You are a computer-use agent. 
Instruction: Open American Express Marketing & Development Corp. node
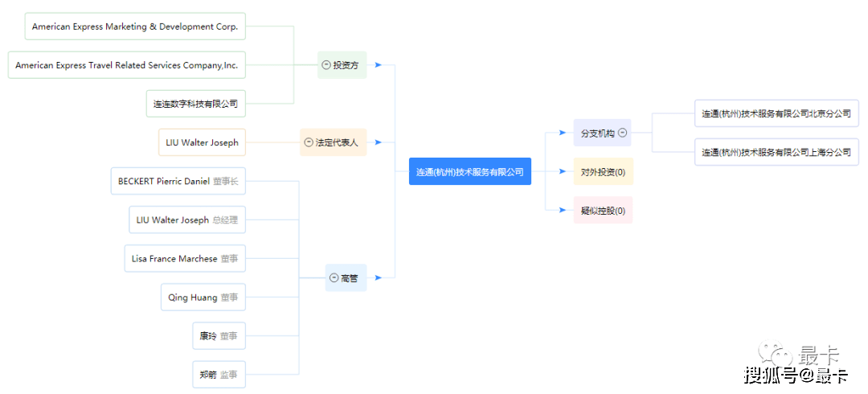pyautogui.click(x=135, y=27)
